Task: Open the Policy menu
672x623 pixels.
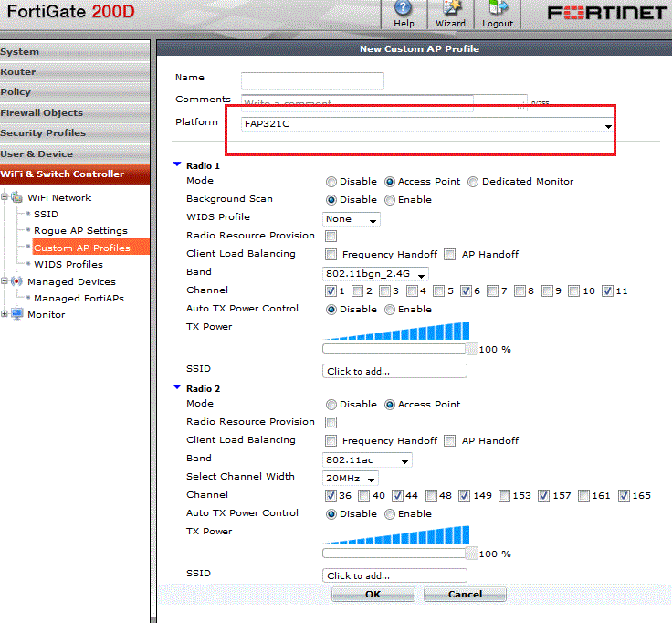Action: click(75, 92)
